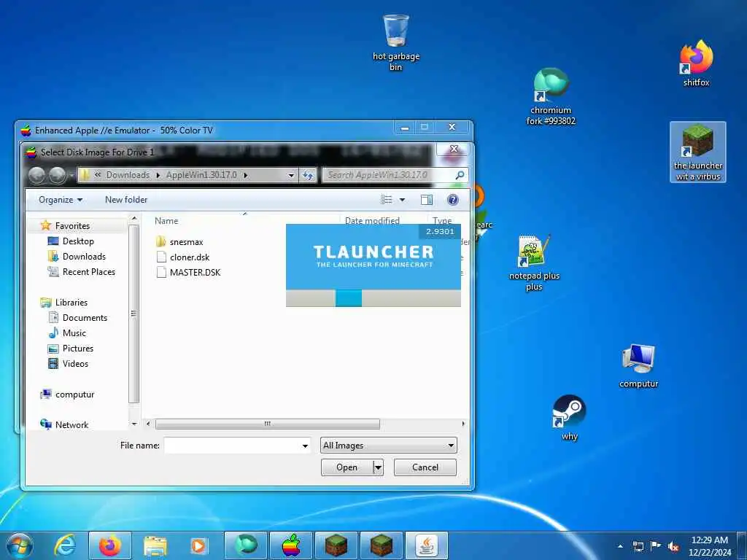Click the dialog Forward navigation arrow
Viewport: 747px width, 560px height.
coord(58,175)
